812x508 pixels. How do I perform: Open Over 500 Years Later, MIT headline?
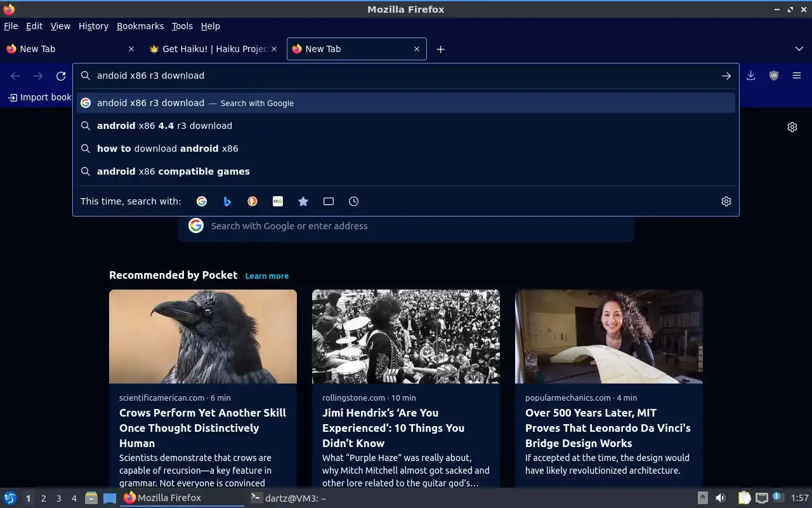[x=608, y=428]
